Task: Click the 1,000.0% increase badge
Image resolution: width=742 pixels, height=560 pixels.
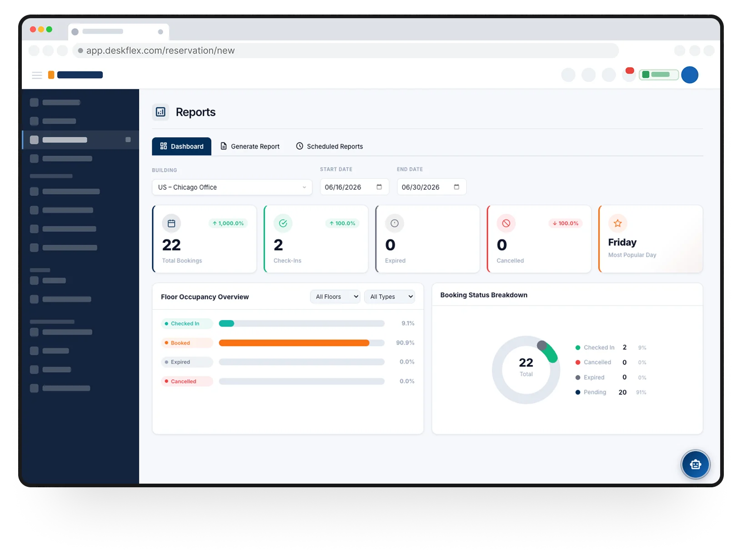Action: (x=228, y=223)
